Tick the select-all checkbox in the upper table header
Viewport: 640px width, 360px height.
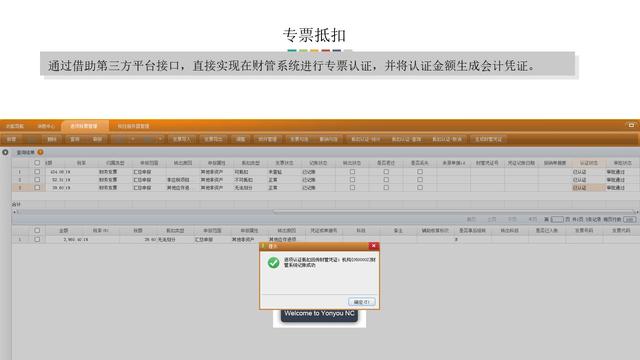[37, 162]
